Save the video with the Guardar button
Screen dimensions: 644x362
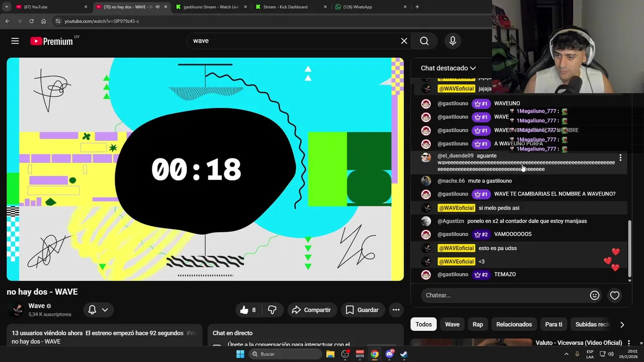click(x=362, y=310)
